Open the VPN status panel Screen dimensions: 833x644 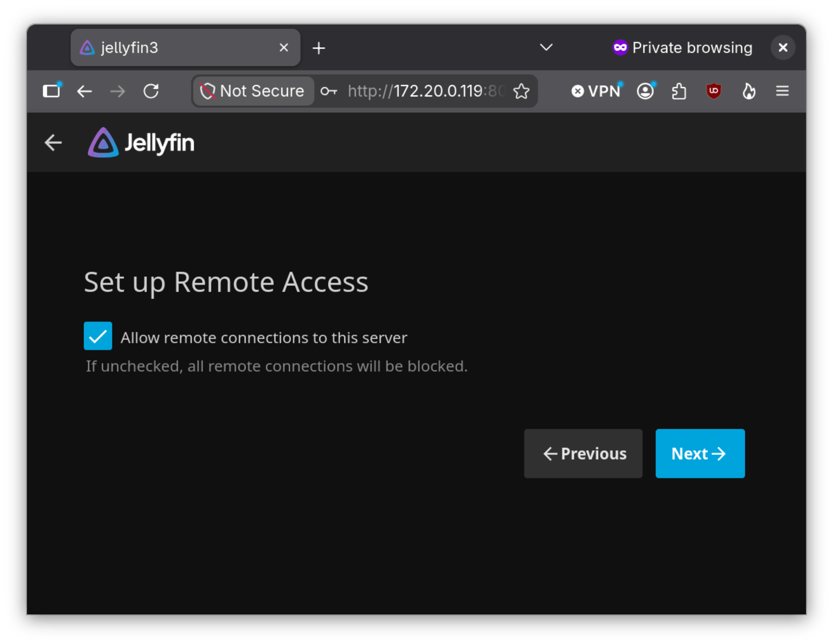(x=596, y=91)
